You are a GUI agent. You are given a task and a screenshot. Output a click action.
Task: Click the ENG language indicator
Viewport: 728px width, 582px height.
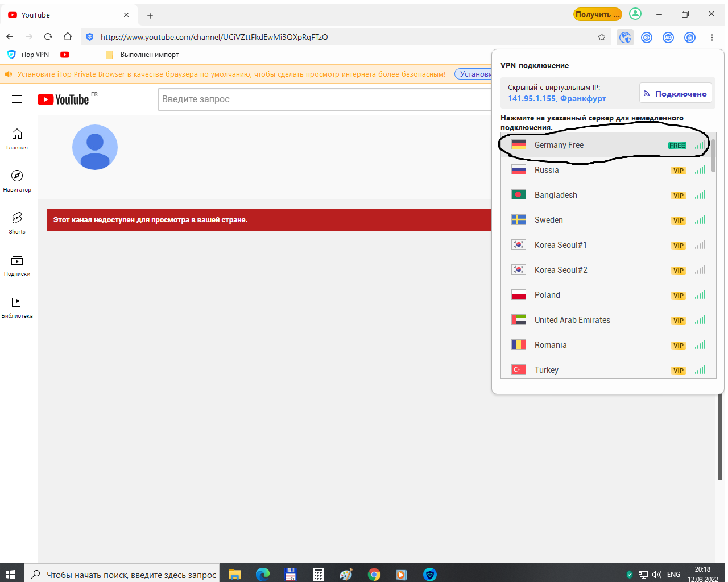click(x=673, y=575)
